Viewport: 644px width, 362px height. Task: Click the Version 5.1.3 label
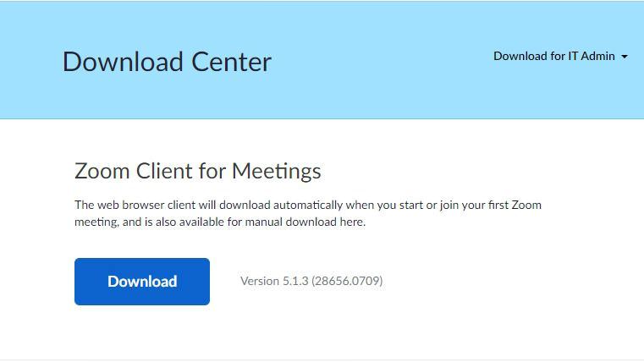(x=274, y=281)
